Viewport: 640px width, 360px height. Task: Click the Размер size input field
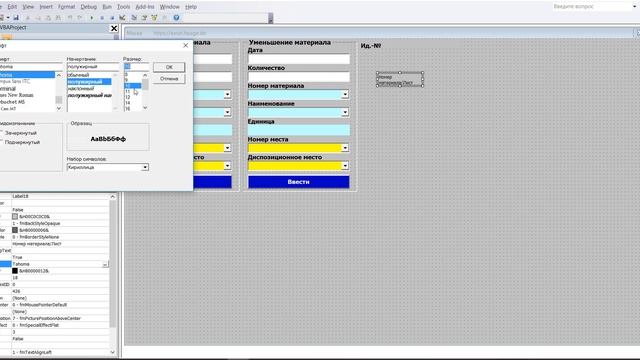coord(136,67)
